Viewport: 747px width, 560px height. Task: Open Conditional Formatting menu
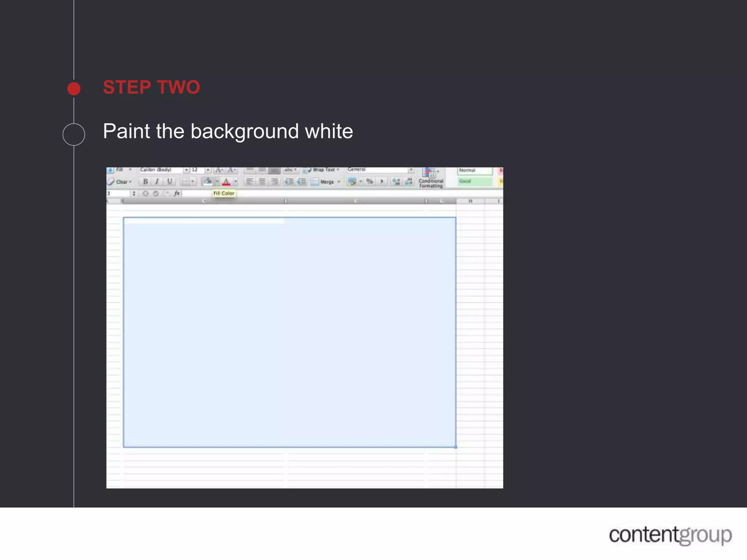pyautogui.click(x=431, y=178)
